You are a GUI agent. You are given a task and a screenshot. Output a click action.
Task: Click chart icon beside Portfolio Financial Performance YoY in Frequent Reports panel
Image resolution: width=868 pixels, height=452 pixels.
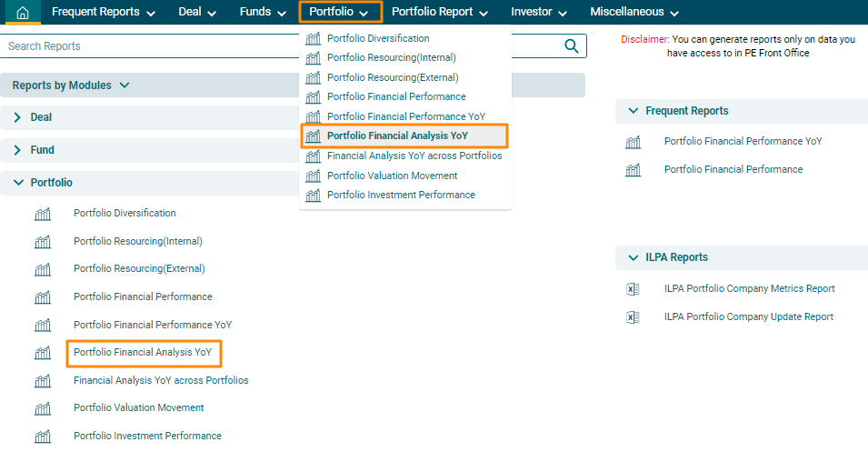click(633, 142)
